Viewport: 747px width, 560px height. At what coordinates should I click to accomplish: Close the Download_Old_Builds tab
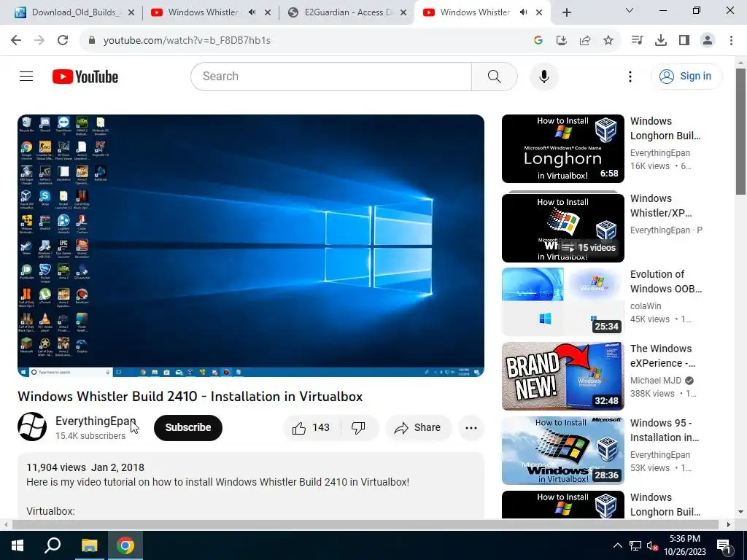131,12
